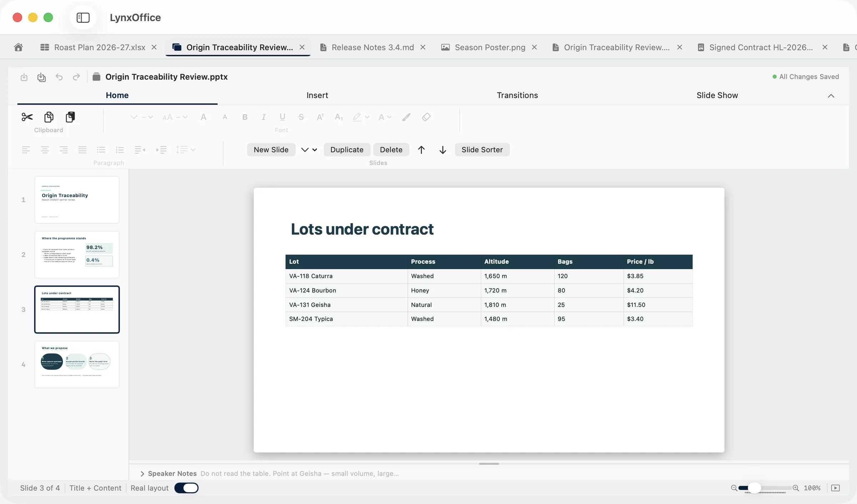
Task: Move slide up with arrow
Action: point(421,150)
